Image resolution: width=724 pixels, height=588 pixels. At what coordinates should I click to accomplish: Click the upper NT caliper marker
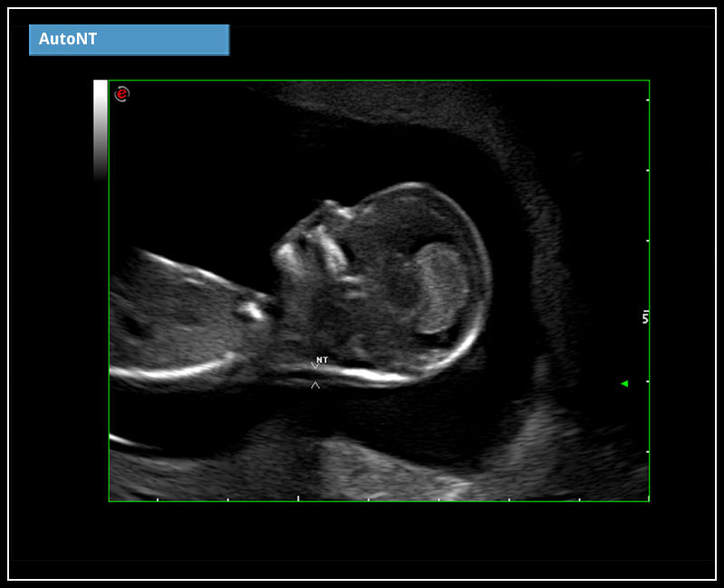[x=315, y=365]
